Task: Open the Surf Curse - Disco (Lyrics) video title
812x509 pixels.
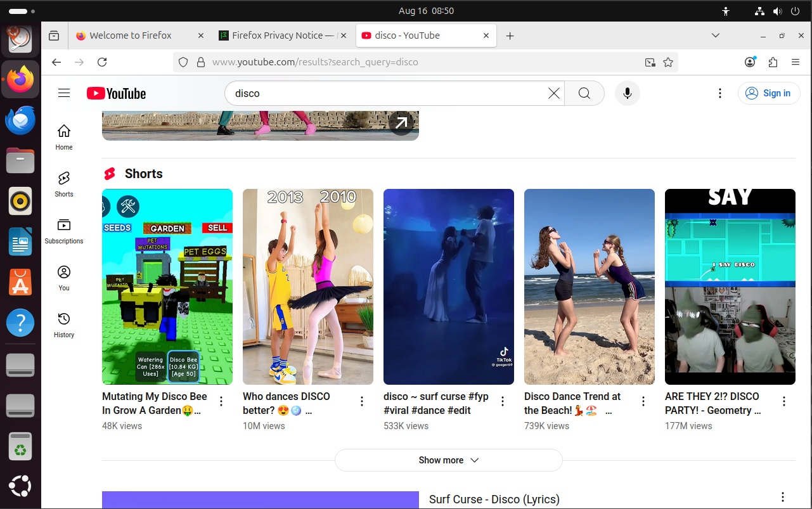Action: (x=494, y=499)
